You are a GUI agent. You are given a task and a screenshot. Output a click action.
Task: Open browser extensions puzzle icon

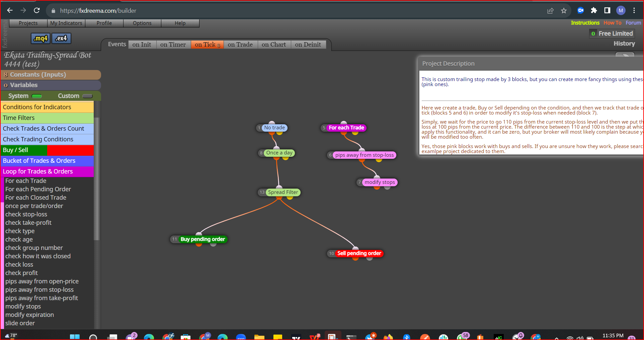[594, 10]
